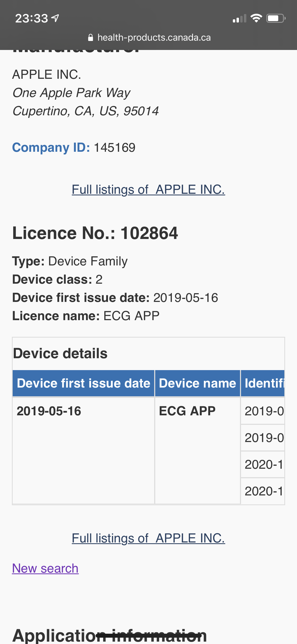Select the 2019-05-16 table cell
The image size is (297, 644).
click(x=49, y=411)
